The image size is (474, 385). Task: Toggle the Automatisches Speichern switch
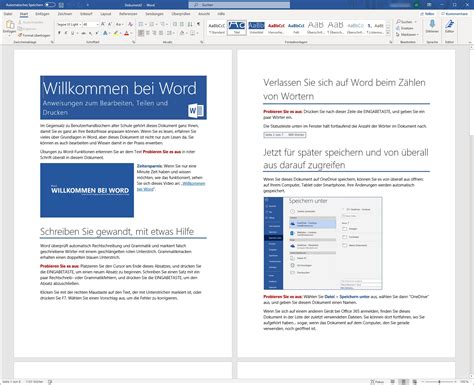[50, 5]
